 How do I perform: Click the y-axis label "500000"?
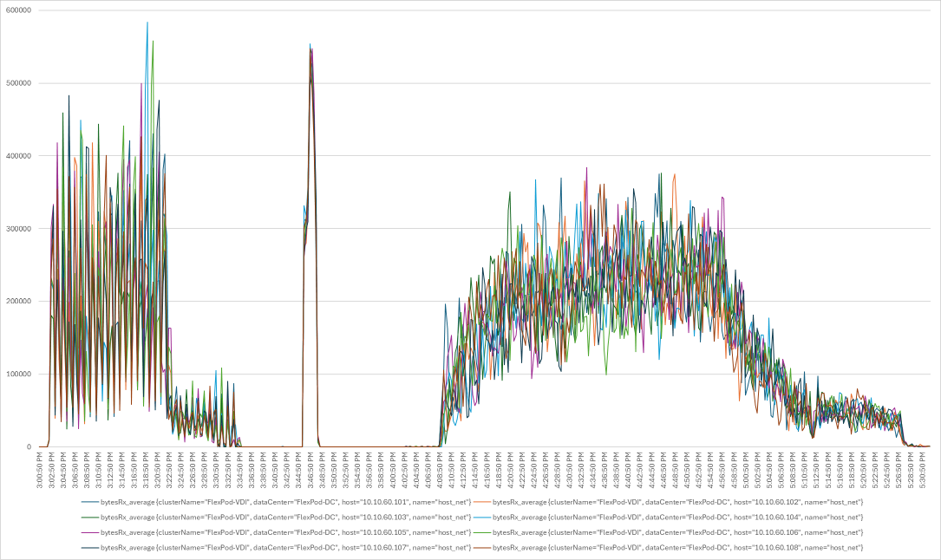point(18,83)
